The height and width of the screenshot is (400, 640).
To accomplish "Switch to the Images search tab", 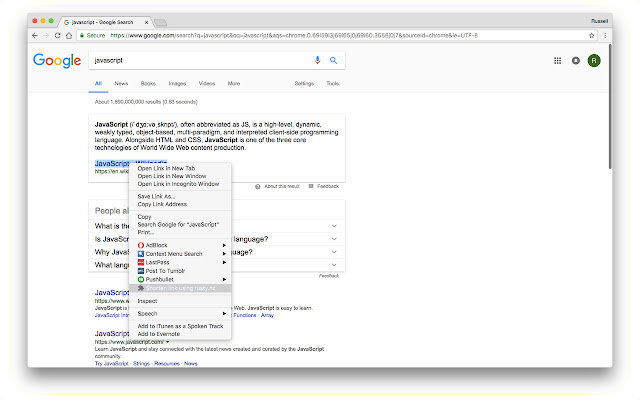I will (x=177, y=83).
